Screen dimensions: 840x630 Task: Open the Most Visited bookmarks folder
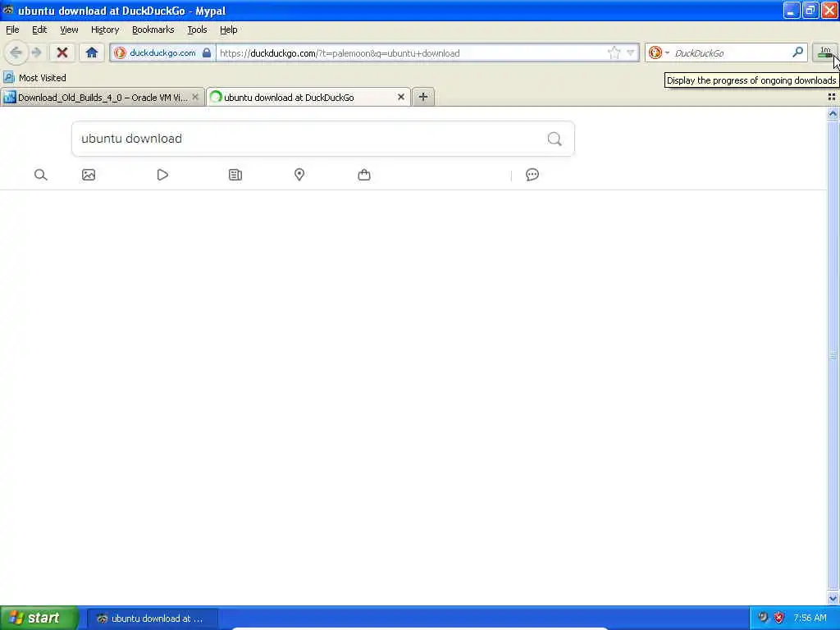34,78
